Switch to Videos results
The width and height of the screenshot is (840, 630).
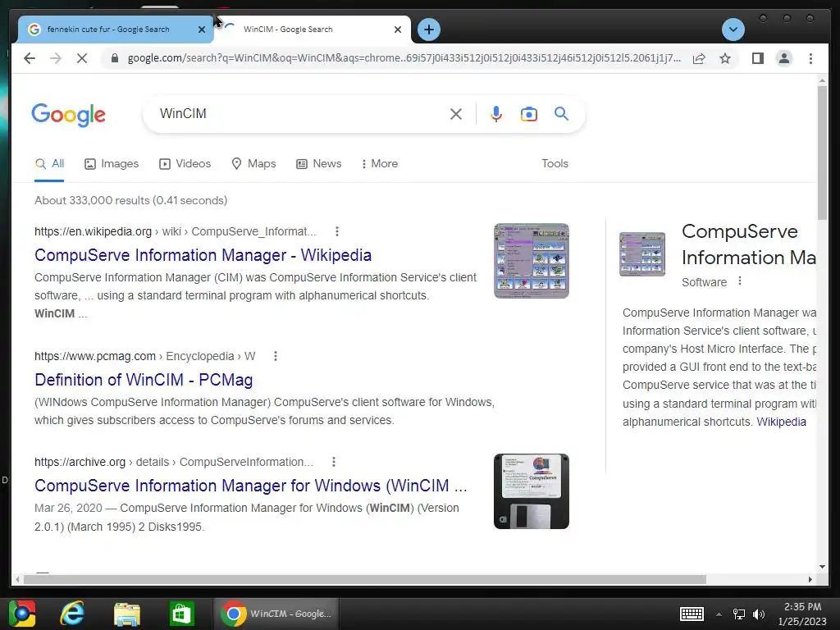tap(185, 164)
